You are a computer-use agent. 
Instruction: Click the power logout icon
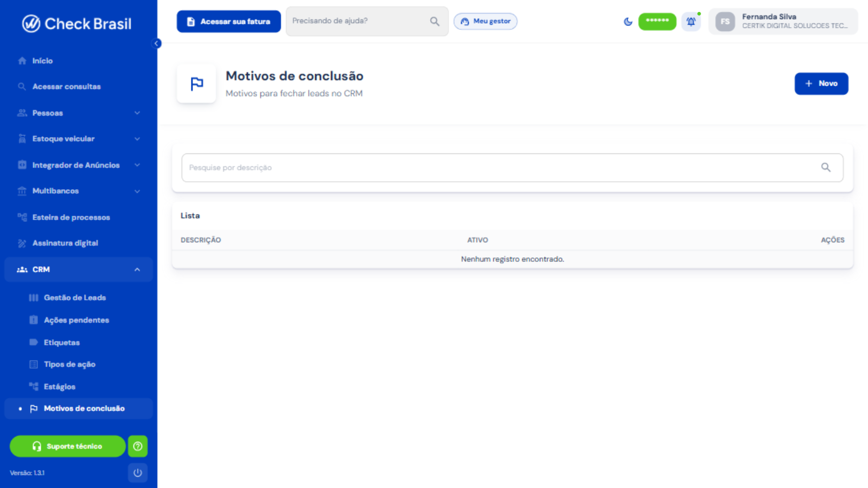pyautogui.click(x=138, y=473)
